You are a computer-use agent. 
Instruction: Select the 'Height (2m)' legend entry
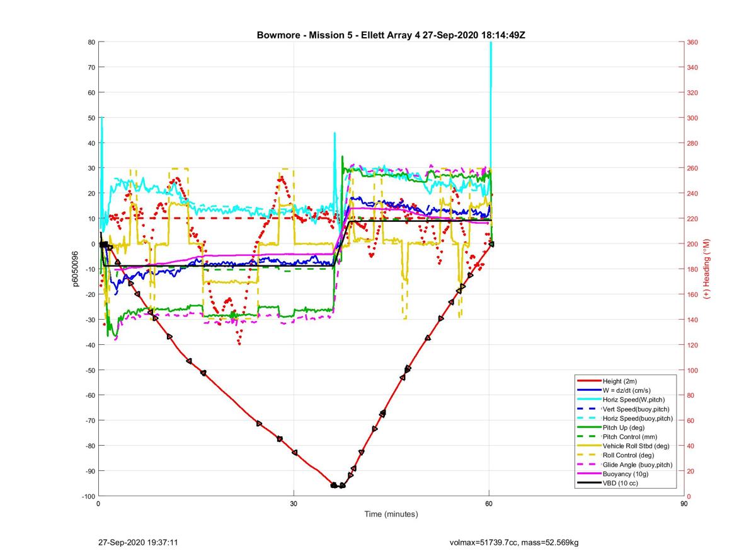[621, 381]
